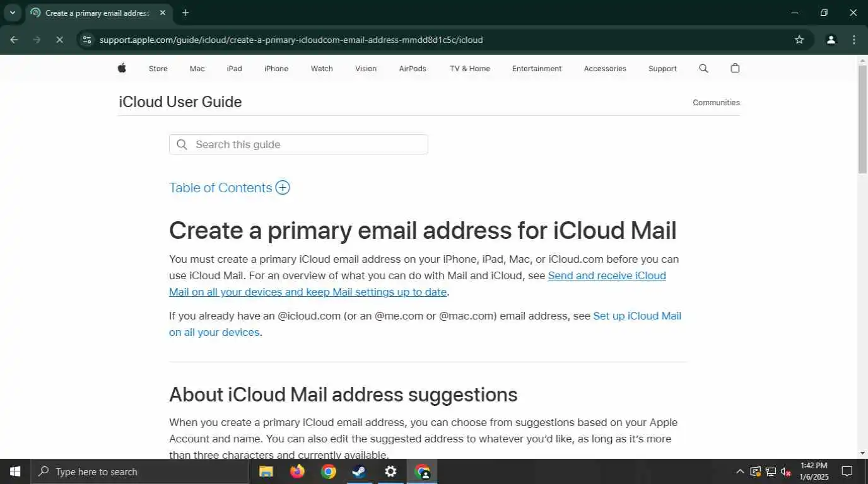Screen dimensions: 868x484
Task: Click the Table of Contents plus icon
Action: (x=283, y=188)
